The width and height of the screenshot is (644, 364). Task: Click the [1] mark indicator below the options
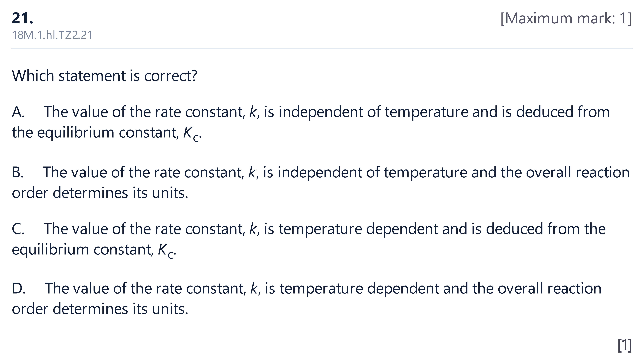624,345
